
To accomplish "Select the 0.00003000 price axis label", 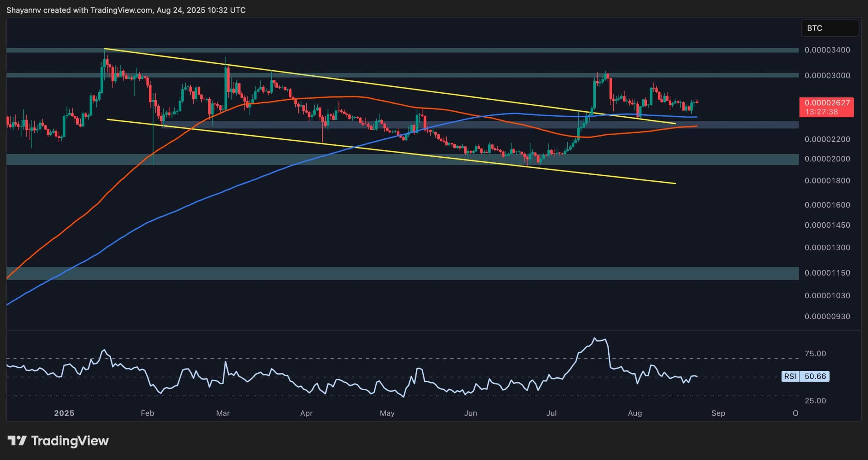I will click(x=827, y=76).
